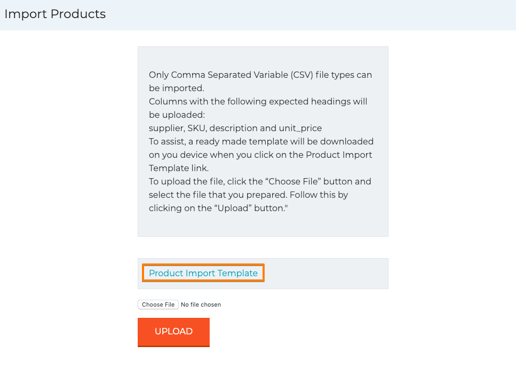Click the 'clicking on the Upload button' text line
This screenshot has width=516, height=377.
tap(218, 208)
